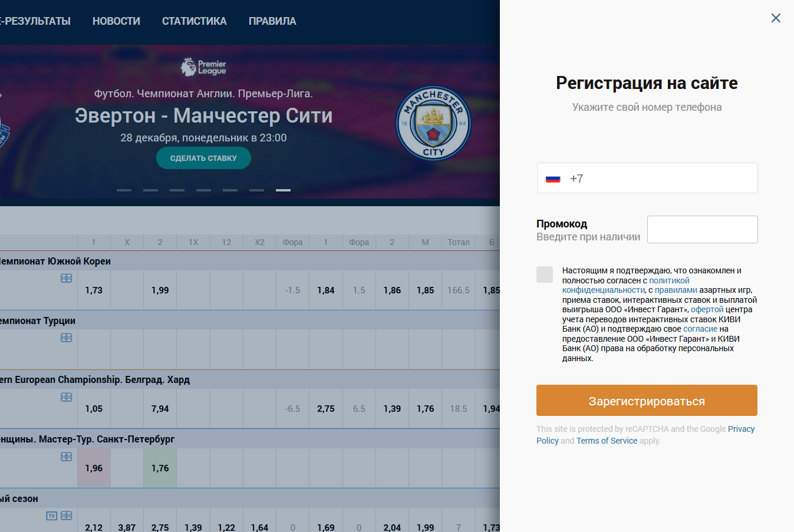
Task: Click the Premier League logo
Action: (203, 67)
